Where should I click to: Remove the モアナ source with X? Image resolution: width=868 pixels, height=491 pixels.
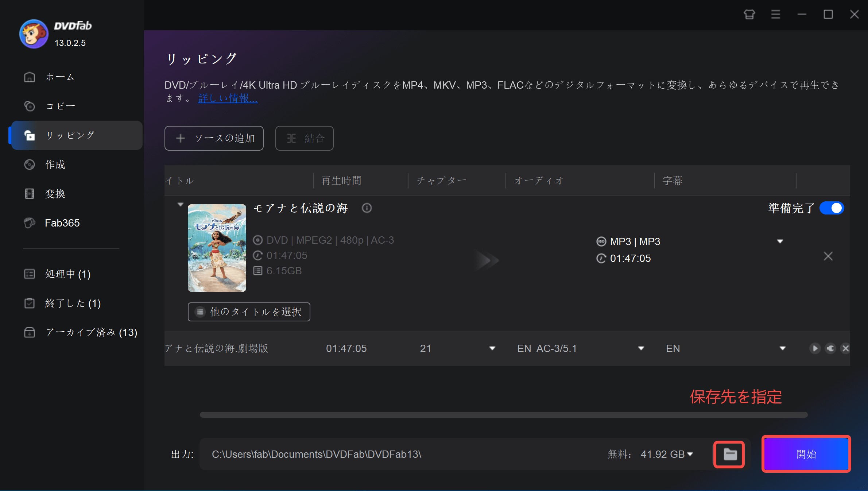pos(828,256)
